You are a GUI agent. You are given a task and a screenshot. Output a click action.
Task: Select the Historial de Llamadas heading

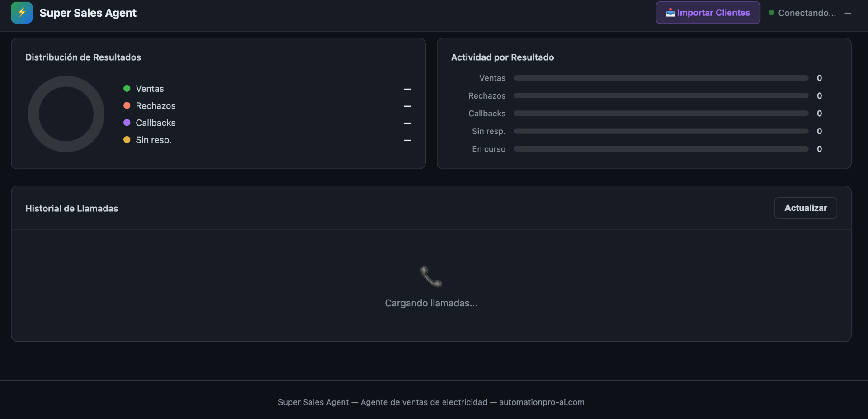71,208
